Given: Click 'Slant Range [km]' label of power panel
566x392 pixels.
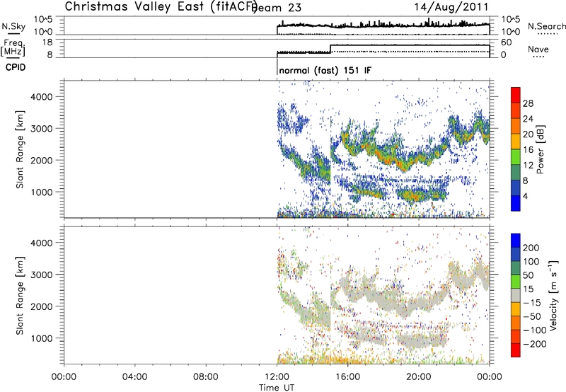Looking at the screenshot, I should 20,149.
